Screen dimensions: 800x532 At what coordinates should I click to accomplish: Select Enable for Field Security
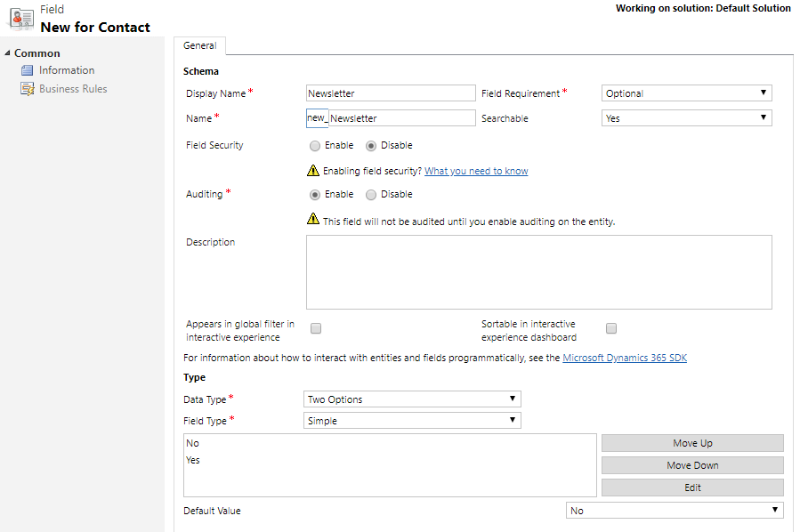pos(315,146)
